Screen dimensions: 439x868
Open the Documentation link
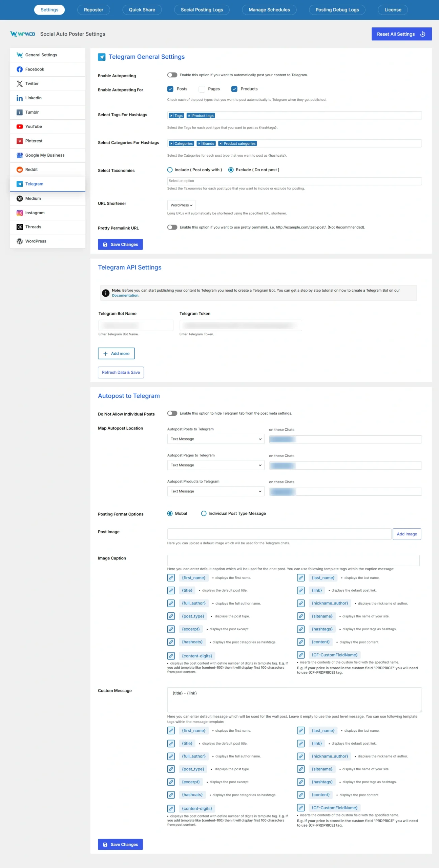coord(125,296)
